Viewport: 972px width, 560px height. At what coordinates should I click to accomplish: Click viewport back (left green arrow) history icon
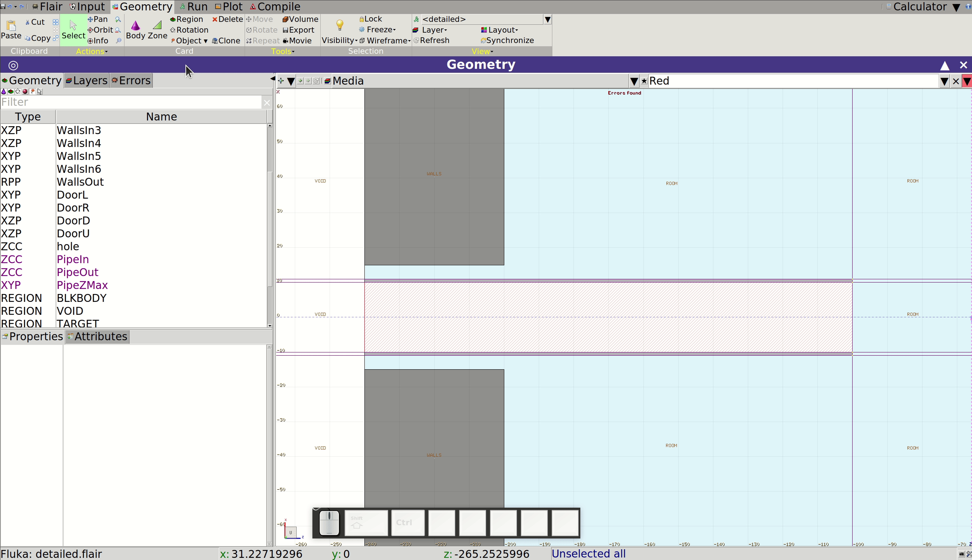[300, 81]
